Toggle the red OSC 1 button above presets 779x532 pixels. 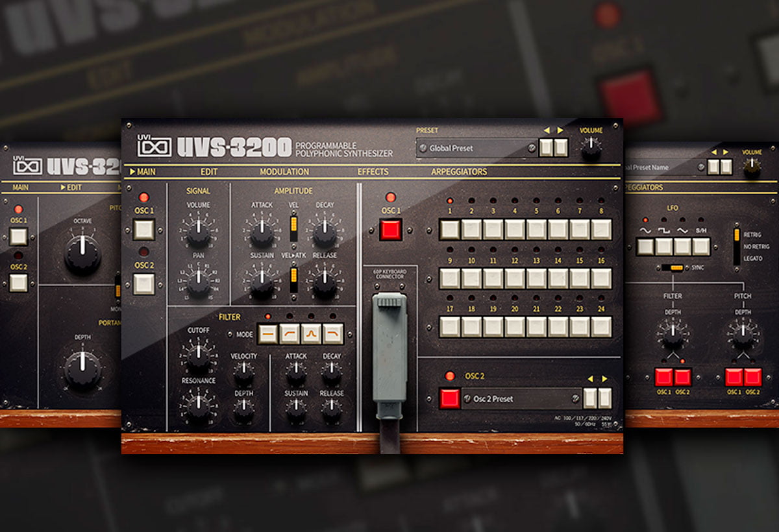click(x=391, y=229)
